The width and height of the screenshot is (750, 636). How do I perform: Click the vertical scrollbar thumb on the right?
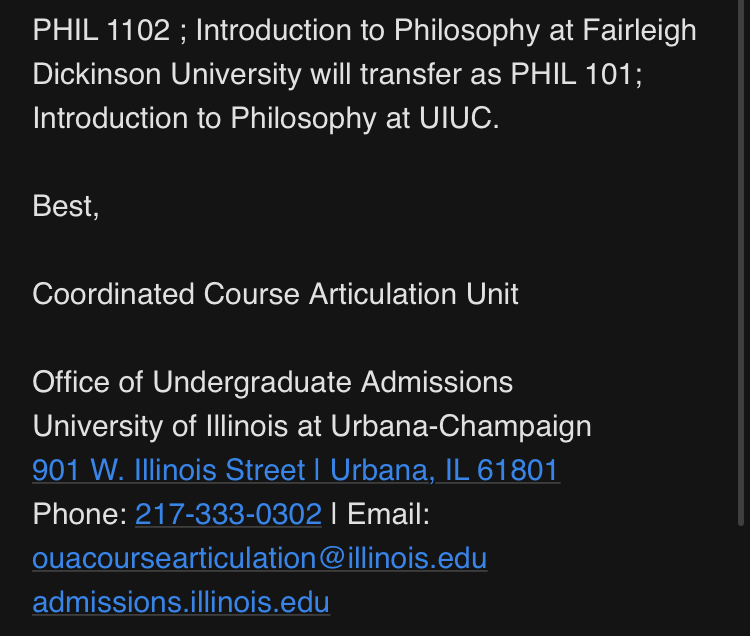(x=741, y=263)
